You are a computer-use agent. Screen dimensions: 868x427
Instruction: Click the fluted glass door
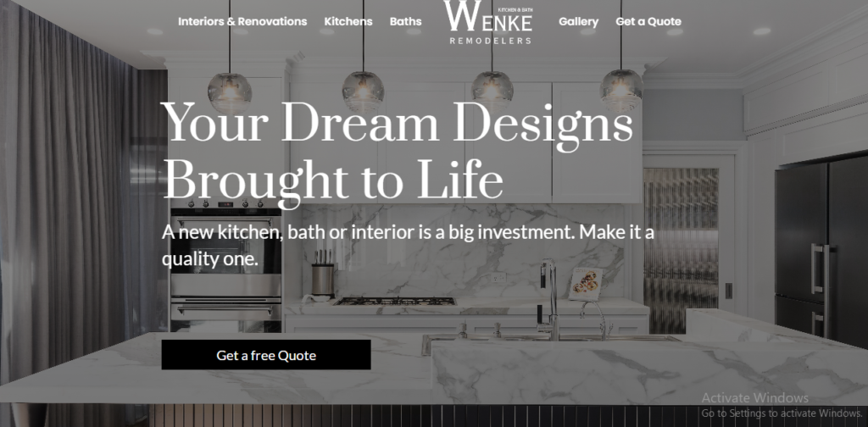pos(681,249)
